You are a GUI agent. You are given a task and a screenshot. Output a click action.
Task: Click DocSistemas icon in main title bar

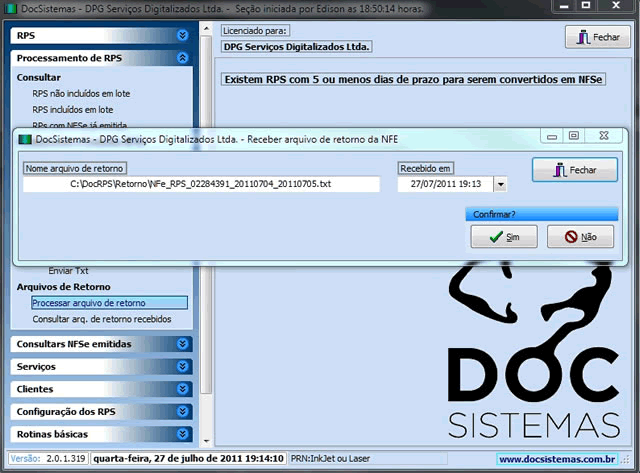click(11, 8)
